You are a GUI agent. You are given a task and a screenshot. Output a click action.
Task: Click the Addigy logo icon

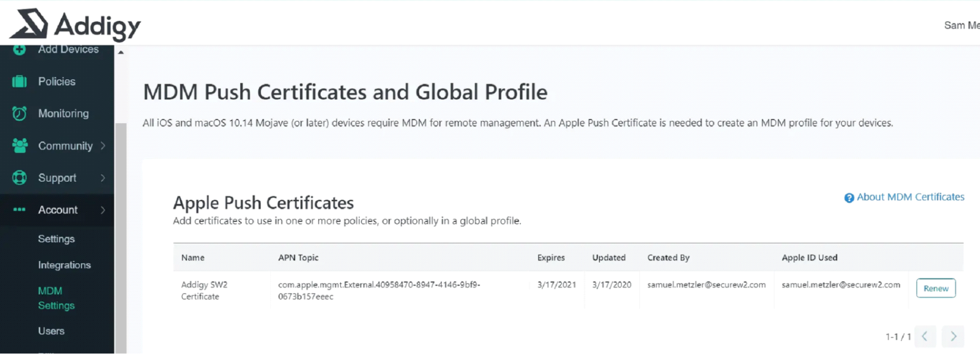click(x=29, y=24)
